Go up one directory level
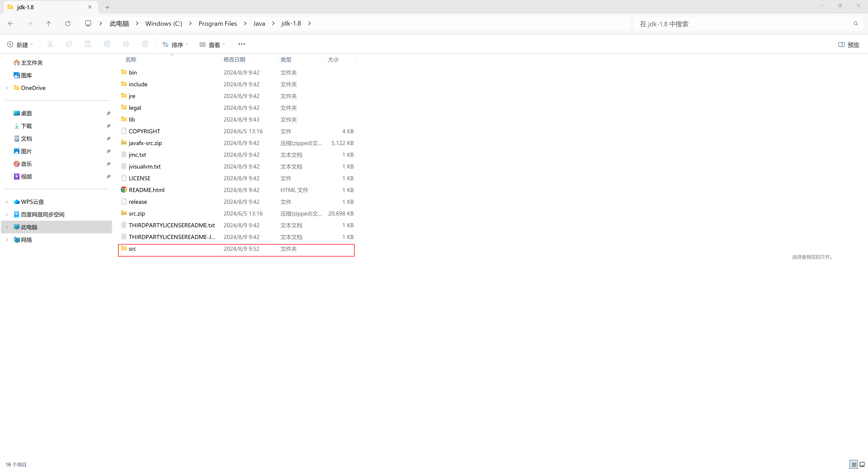Screen dimensions: 868x469 [49, 23]
